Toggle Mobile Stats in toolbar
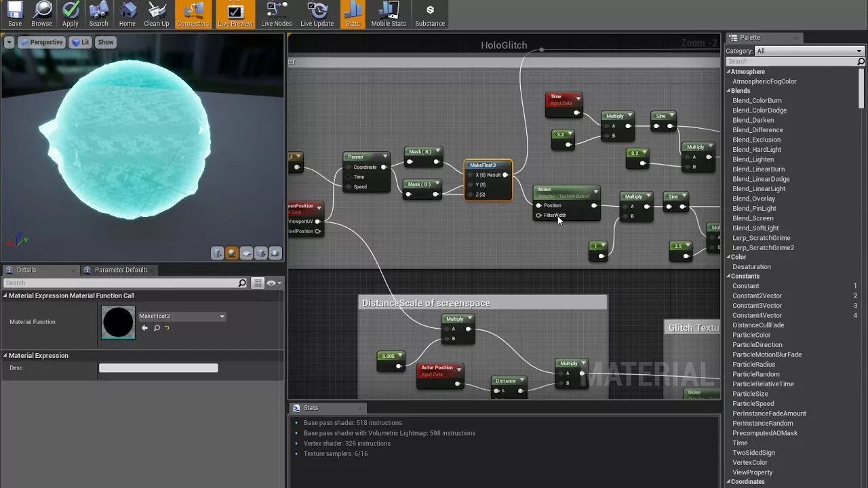The height and width of the screenshot is (488, 868). [x=389, y=14]
